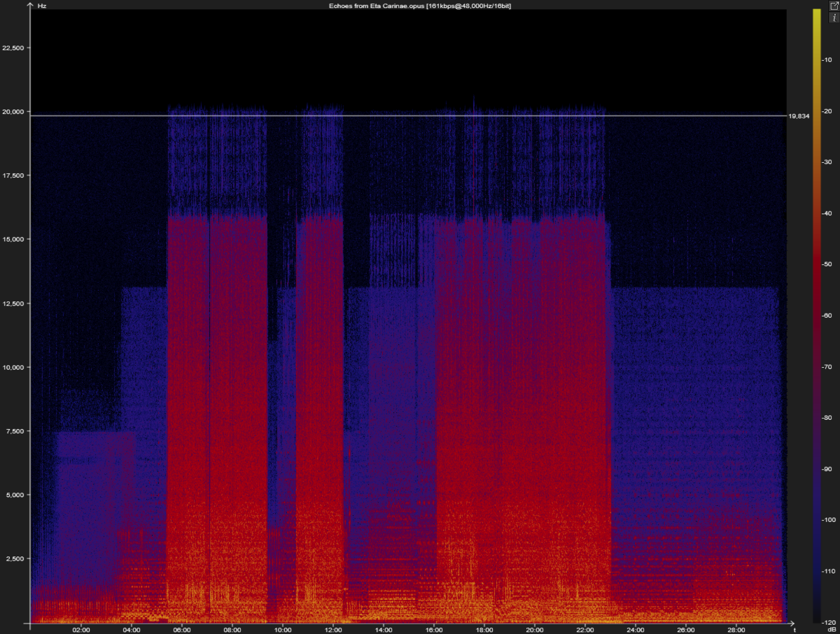The image size is (840, 634).
Task: Click the '12,500' frequency label
Action: [x=13, y=303]
